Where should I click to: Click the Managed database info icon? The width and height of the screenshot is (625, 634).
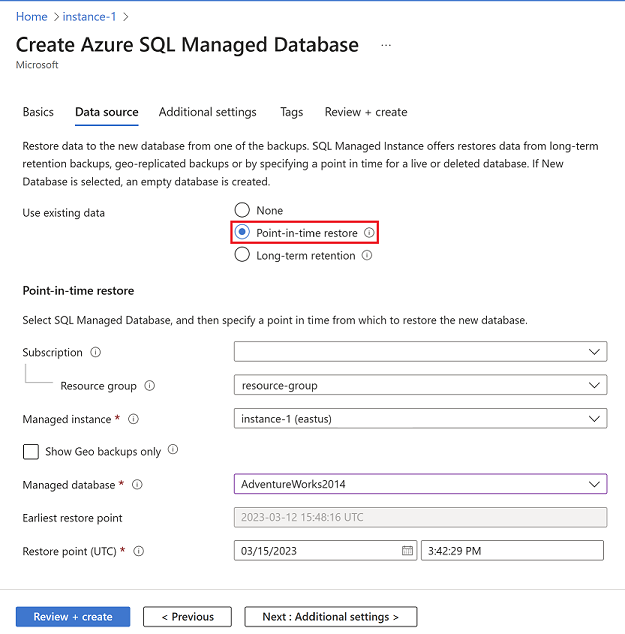tap(137, 485)
